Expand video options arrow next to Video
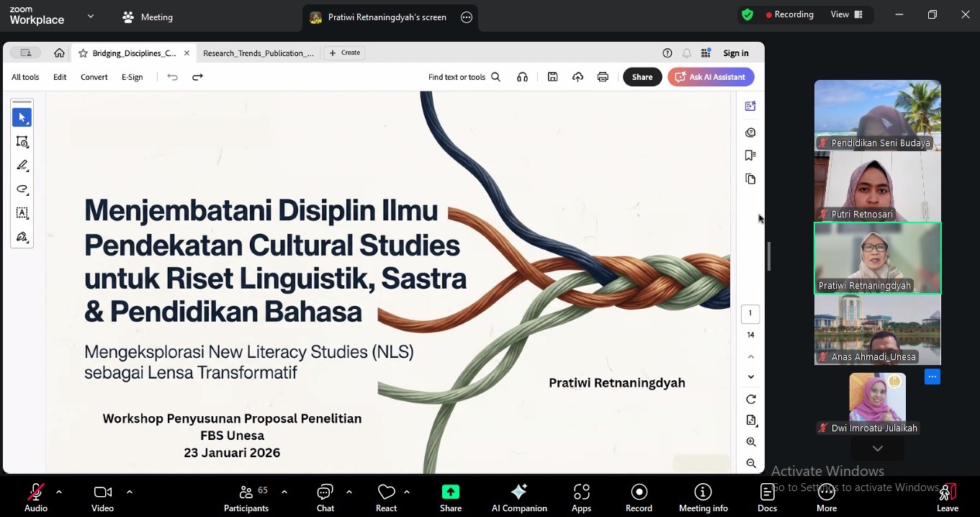The height and width of the screenshot is (517, 980). (x=130, y=492)
